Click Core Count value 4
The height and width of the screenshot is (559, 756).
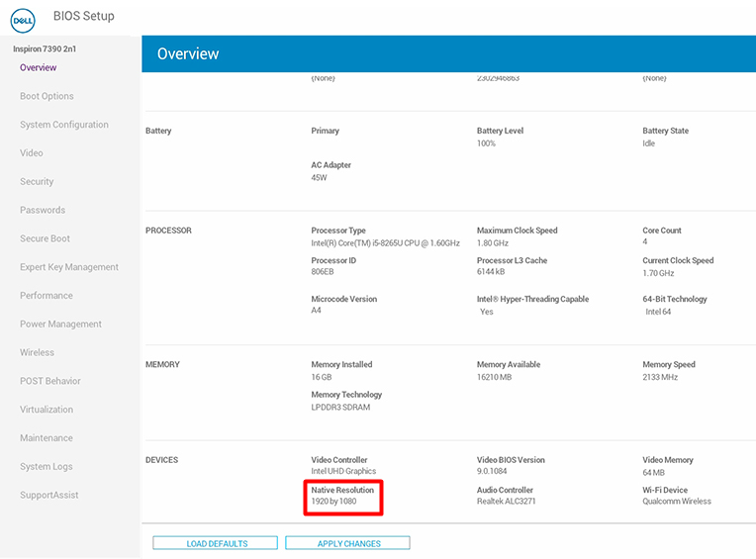pyautogui.click(x=644, y=241)
